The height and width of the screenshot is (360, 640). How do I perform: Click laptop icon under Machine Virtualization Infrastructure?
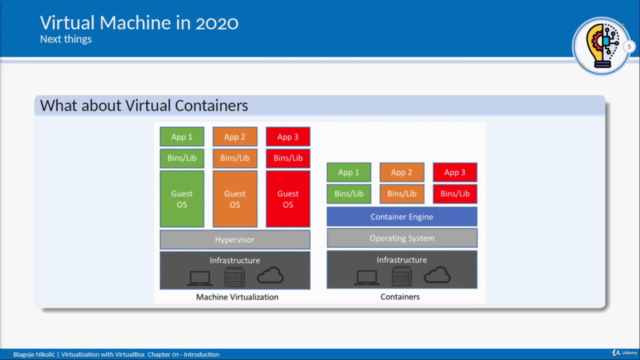(200, 278)
